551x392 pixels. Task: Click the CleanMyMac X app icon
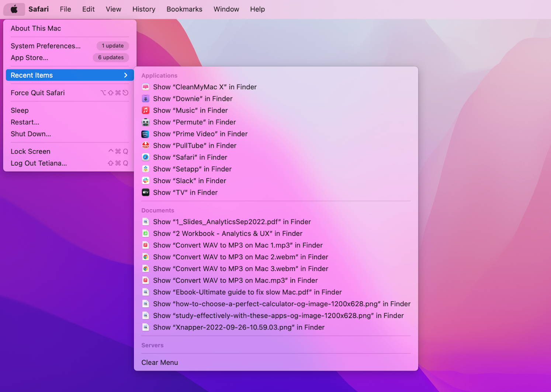pyautogui.click(x=146, y=87)
